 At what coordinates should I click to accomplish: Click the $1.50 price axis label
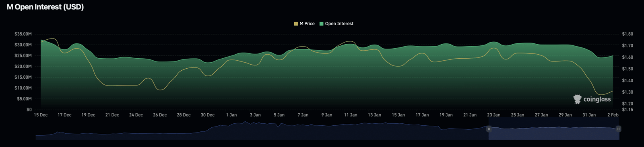pos(627,69)
